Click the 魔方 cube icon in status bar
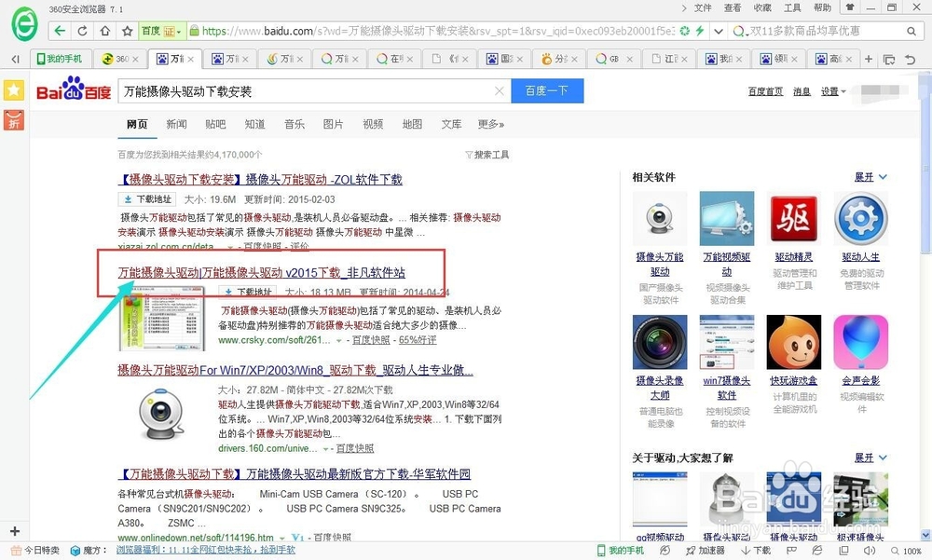The height and width of the screenshot is (560, 932). click(75, 551)
